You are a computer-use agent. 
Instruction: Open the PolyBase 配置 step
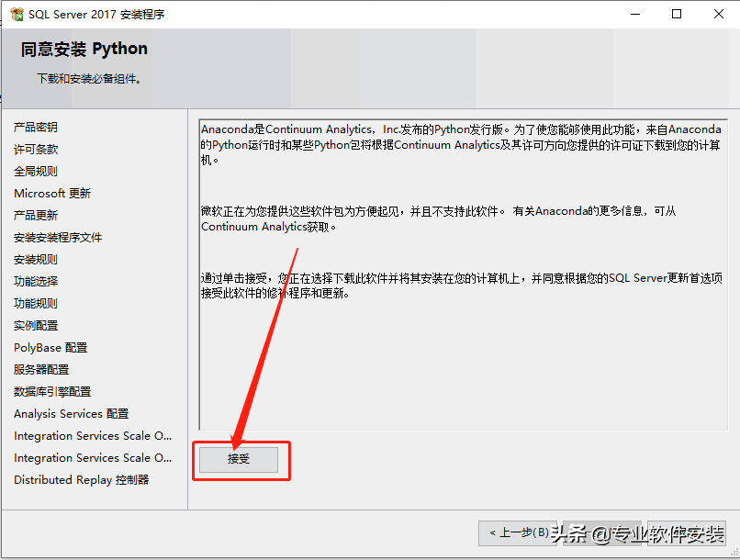pos(50,347)
